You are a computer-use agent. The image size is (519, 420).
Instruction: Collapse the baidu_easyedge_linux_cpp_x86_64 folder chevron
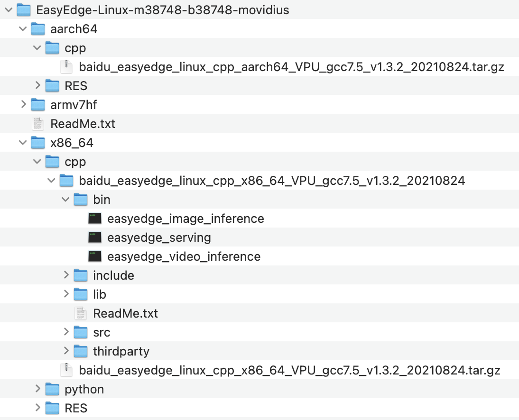[x=51, y=181]
